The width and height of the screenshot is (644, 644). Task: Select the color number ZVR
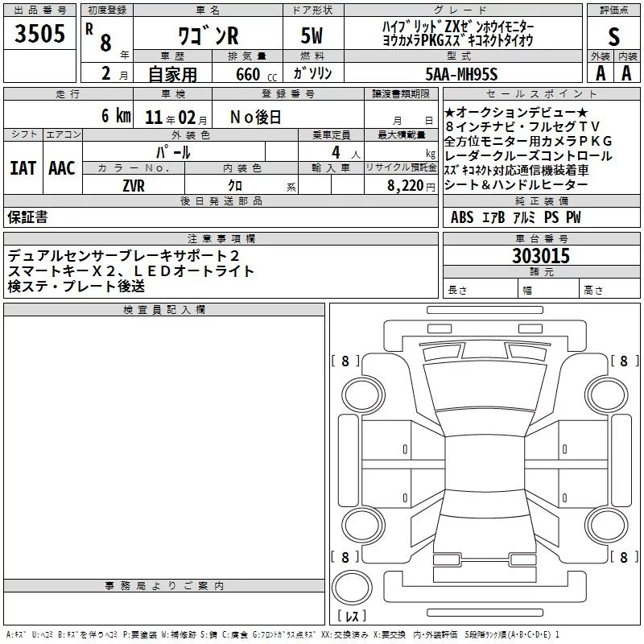(x=134, y=186)
